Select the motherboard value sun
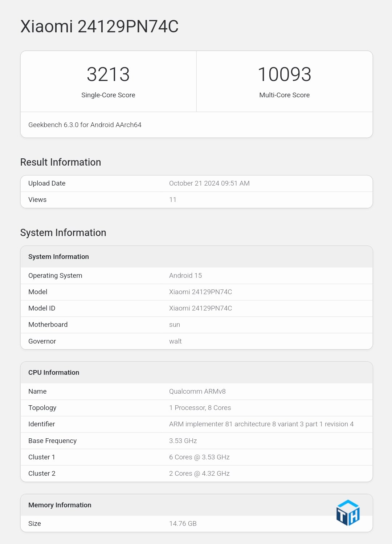This screenshot has height=544, width=392. [x=175, y=325]
